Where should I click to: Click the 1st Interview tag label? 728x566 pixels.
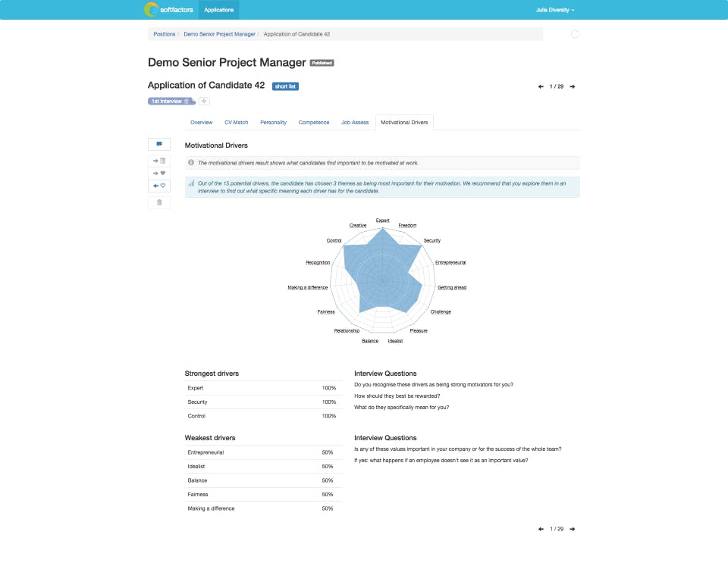167,101
